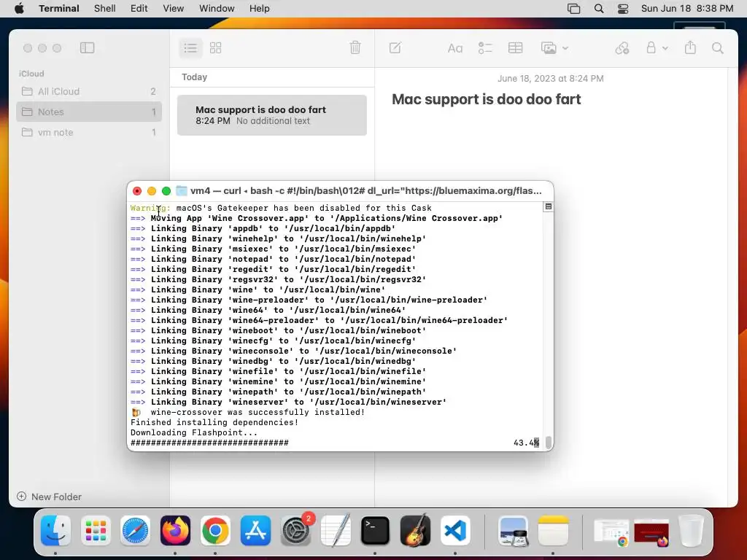Screen dimensions: 747x560
Task: Open the Notes app from the Dock
Action: pyautogui.click(x=553, y=531)
